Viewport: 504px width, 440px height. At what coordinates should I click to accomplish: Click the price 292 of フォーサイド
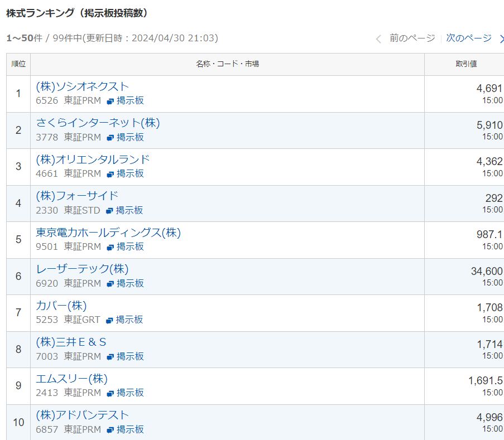pyautogui.click(x=494, y=198)
